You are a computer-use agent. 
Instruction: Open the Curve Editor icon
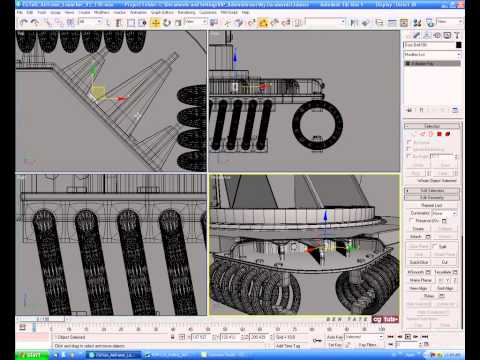tap(392, 23)
